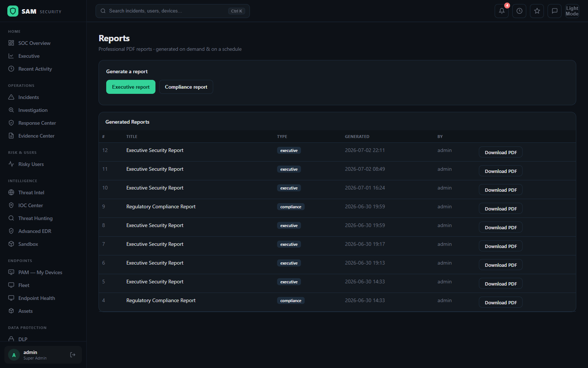Generate a Compliance report
Screen dimensions: 588x368
(x=186, y=87)
